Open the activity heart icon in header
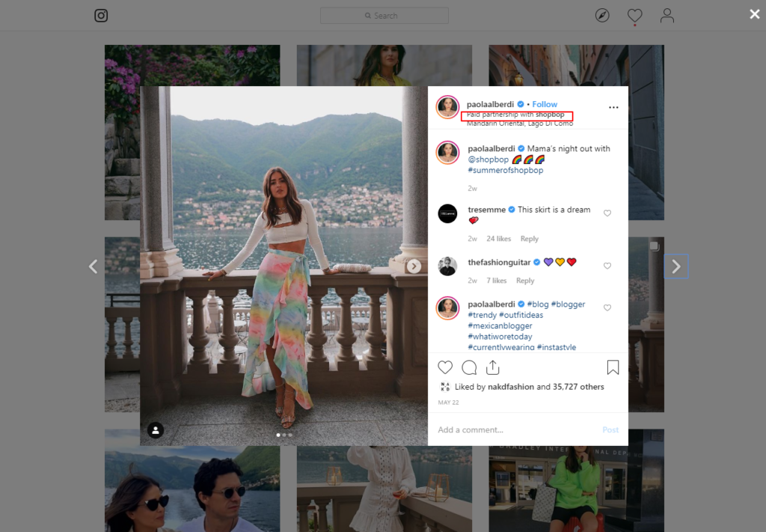 pyautogui.click(x=634, y=16)
